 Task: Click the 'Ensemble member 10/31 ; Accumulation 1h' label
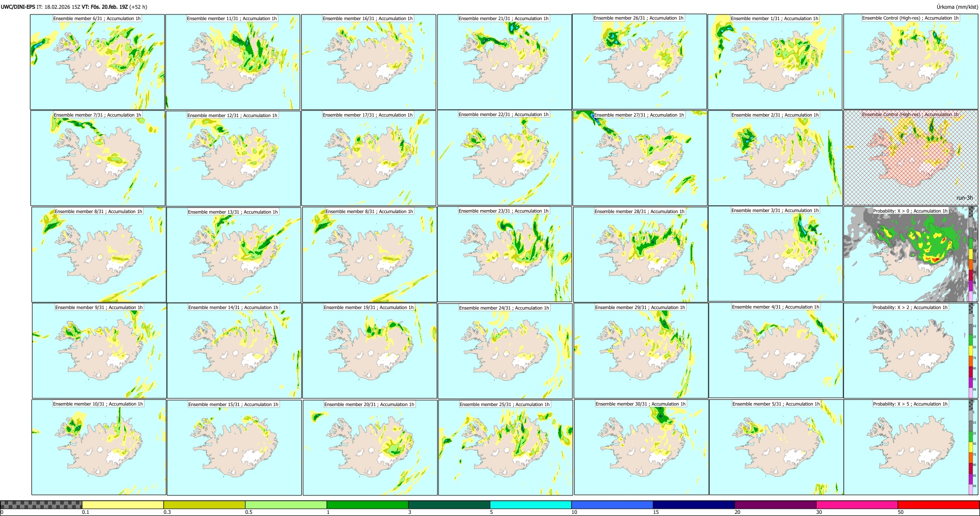[98, 404]
